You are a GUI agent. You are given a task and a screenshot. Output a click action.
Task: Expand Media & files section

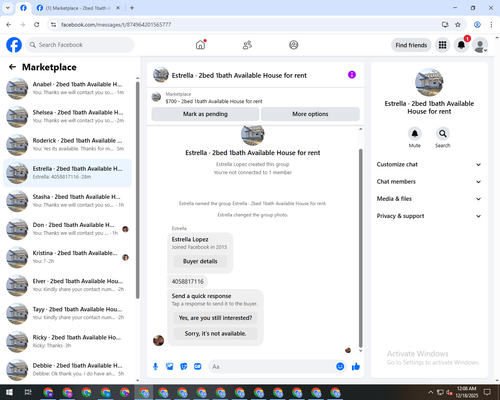pos(429,199)
